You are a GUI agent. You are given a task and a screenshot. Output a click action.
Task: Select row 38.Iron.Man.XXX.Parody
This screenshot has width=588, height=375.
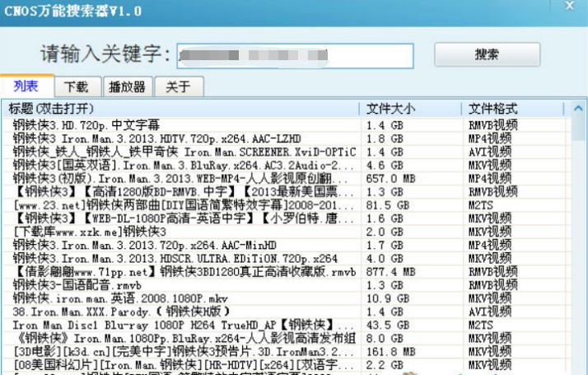(287, 312)
